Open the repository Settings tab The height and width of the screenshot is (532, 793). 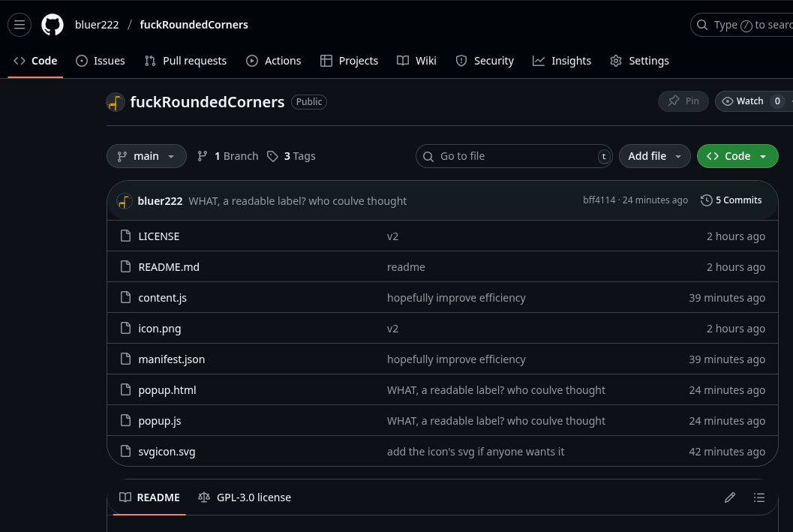[x=639, y=61]
